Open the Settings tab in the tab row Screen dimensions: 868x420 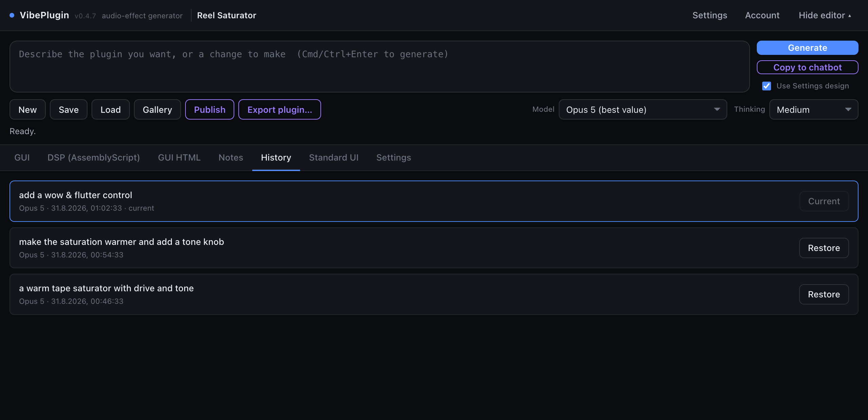(394, 157)
